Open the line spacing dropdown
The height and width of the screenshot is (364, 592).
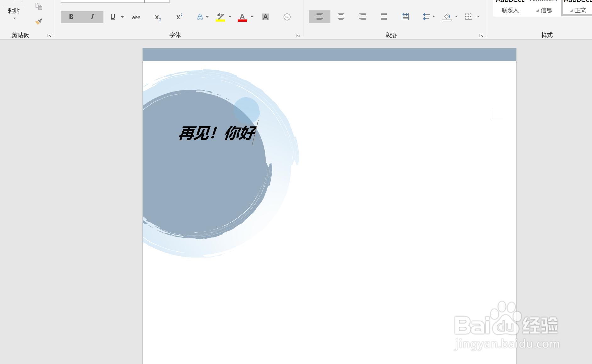click(433, 17)
